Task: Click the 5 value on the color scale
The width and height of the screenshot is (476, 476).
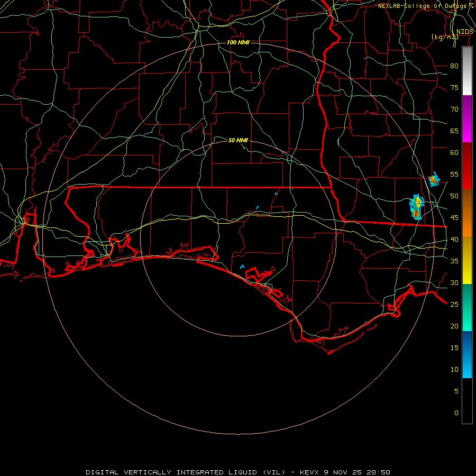Action: pos(456,391)
